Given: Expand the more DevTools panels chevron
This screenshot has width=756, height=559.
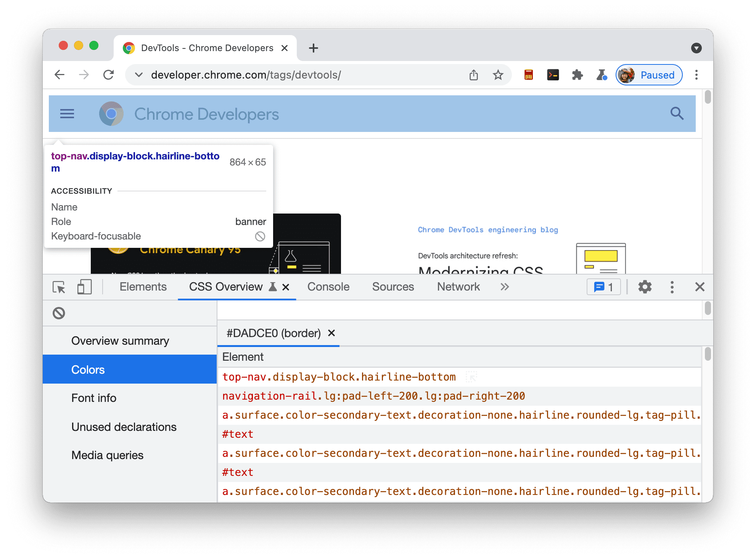Looking at the screenshot, I should [x=504, y=286].
